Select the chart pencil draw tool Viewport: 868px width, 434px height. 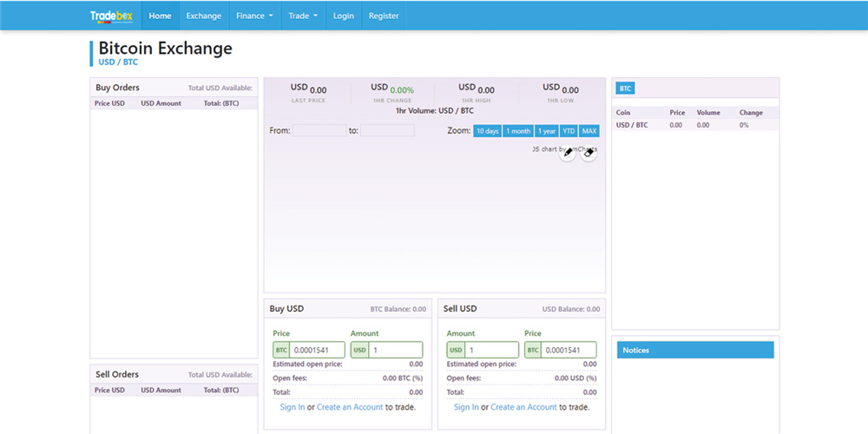567,153
